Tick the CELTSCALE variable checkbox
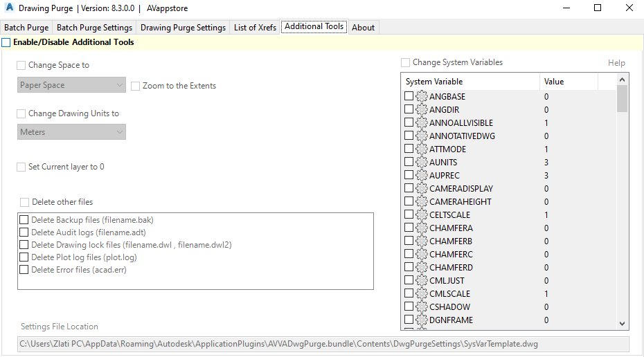The width and height of the screenshot is (644, 357). click(x=409, y=214)
